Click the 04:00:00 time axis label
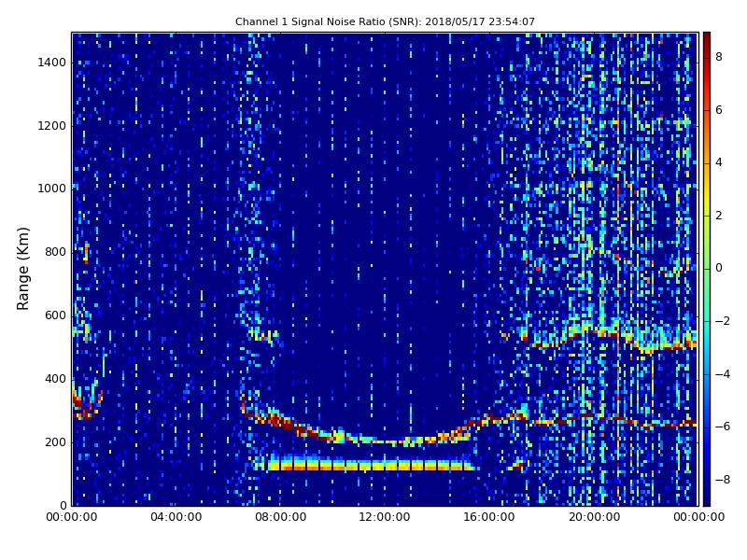Screen dimensions: 747x560 tap(176, 517)
